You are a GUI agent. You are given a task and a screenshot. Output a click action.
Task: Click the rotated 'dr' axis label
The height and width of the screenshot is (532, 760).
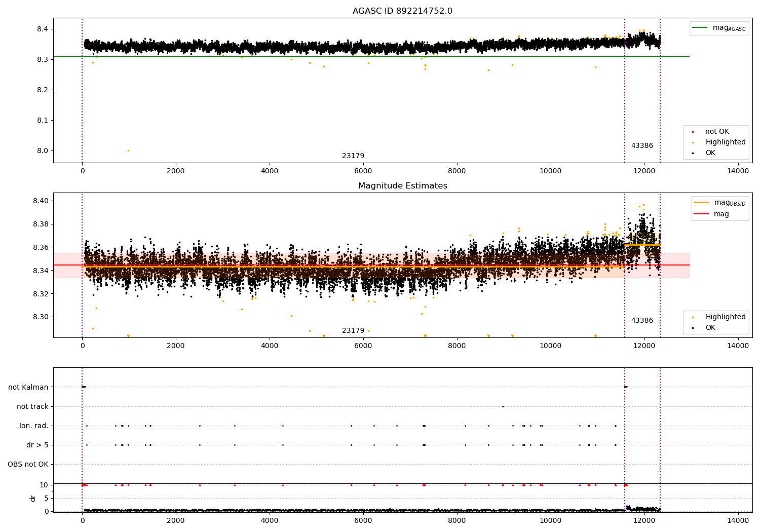(x=33, y=498)
